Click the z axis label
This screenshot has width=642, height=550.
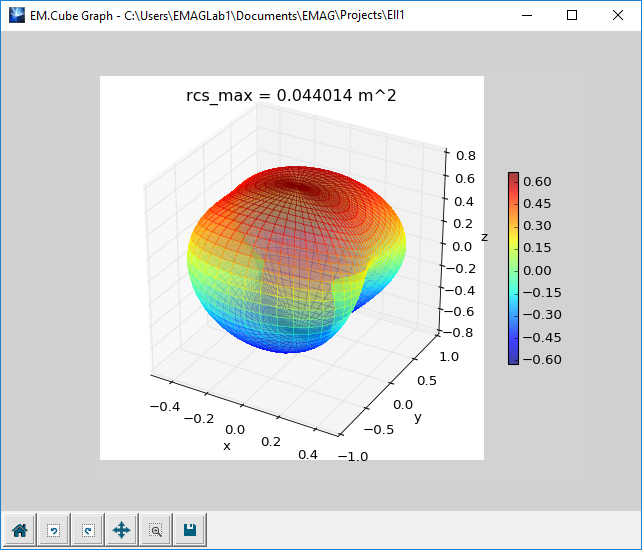pos(484,237)
